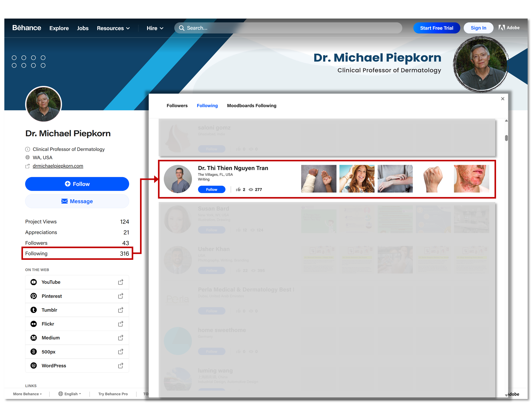Open the Explore page
The image size is (532, 411).
click(59, 28)
